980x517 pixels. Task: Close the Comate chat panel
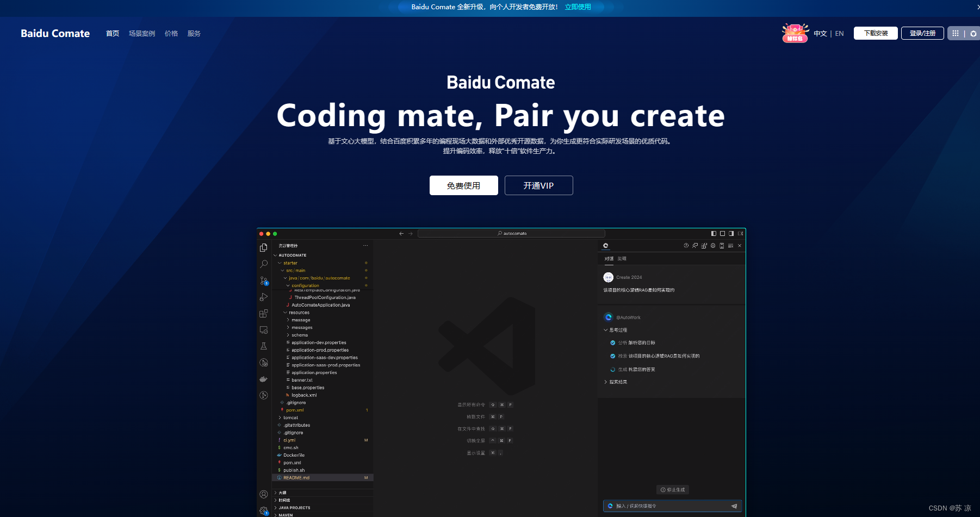pyautogui.click(x=740, y=246)
